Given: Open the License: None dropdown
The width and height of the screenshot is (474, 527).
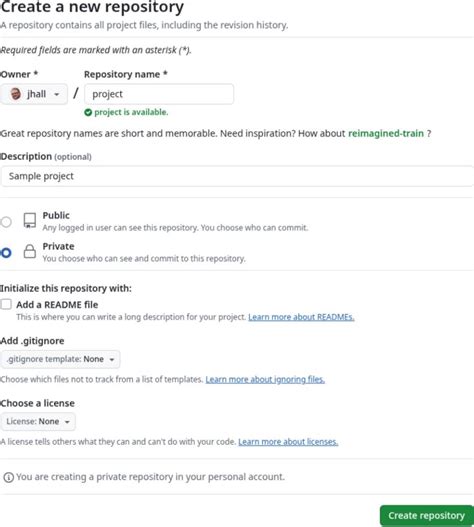Looking at the screenshot, I should pos(38,421).
